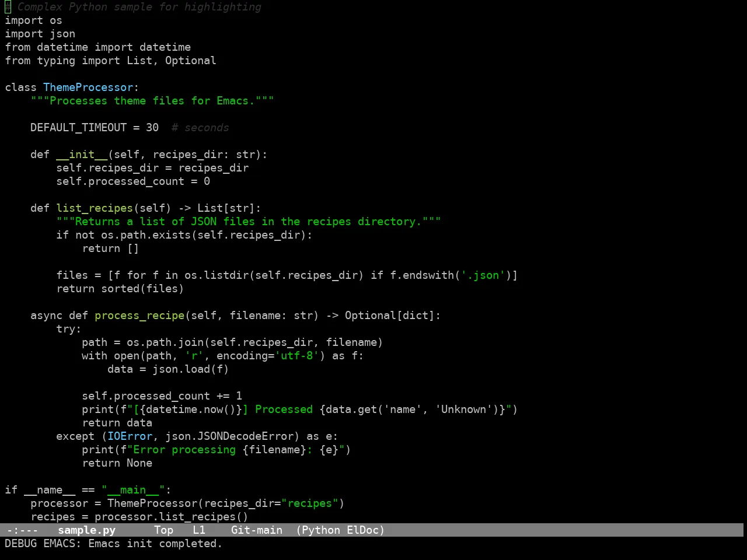Click json.JSONDecodeError in the except clause
Image resolution: width=747 pixels, height=560 pixels.
(x=229, y=436)
